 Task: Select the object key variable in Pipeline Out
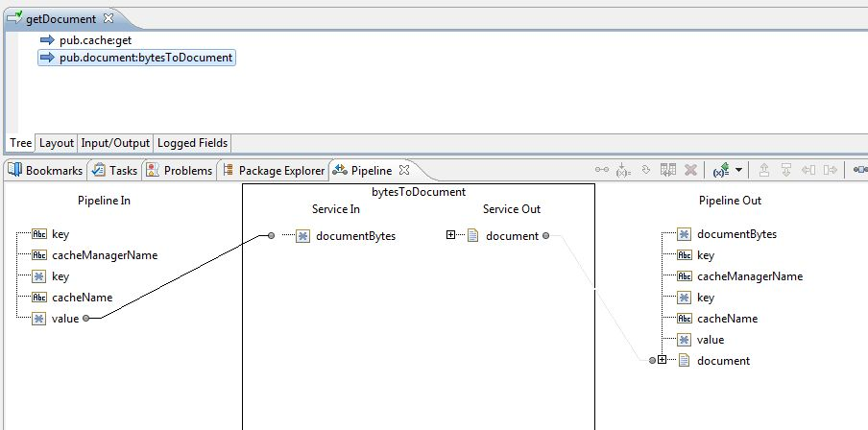click(x=706, y=298)
